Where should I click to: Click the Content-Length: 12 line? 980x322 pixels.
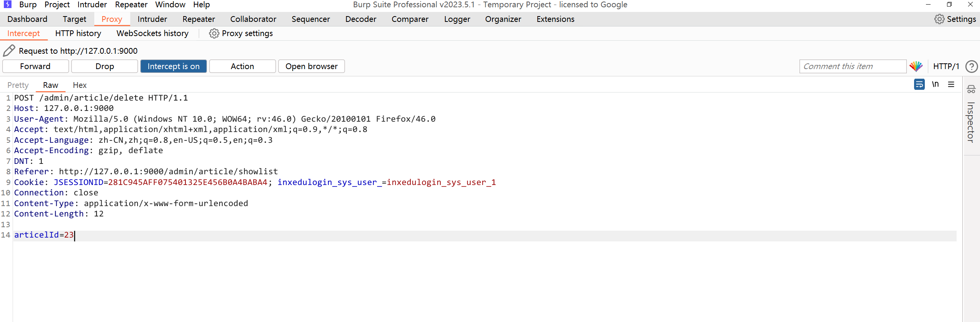(59, 214)
